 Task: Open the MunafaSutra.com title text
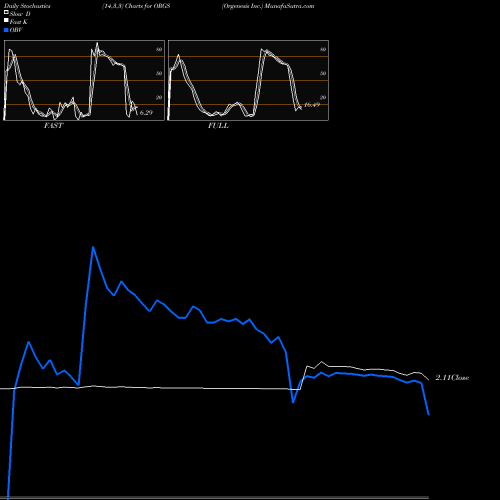pos(289,6)
